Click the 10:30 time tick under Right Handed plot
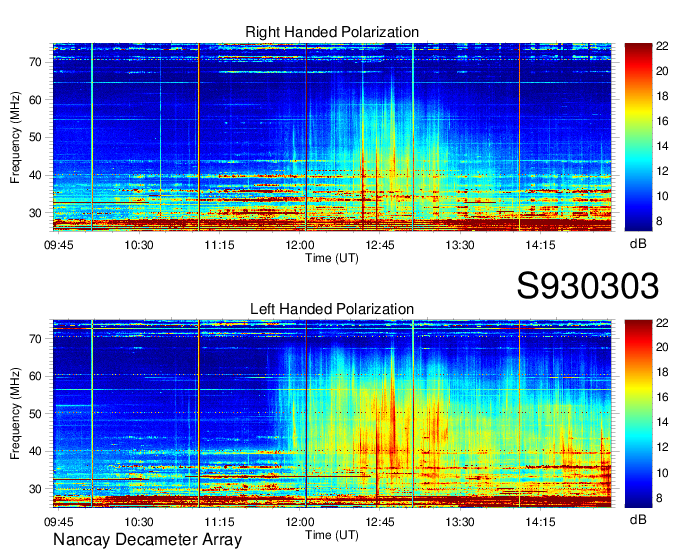Image resolution: width=680 pixels, height=552 pixels. click(139, 245)
